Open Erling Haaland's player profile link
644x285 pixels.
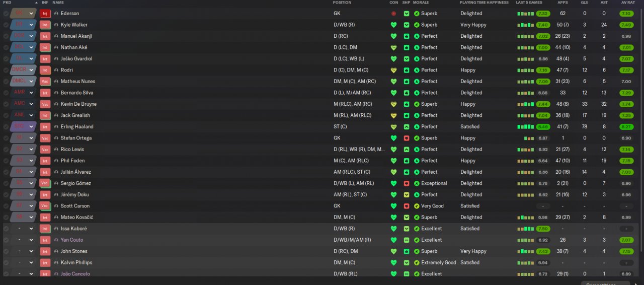[x=77, y=126]
